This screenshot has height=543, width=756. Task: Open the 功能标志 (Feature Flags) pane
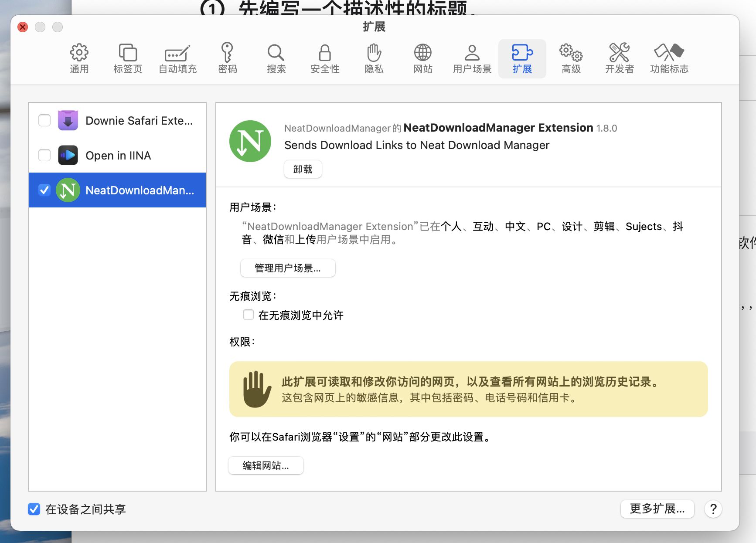click(x=669, y=58)
